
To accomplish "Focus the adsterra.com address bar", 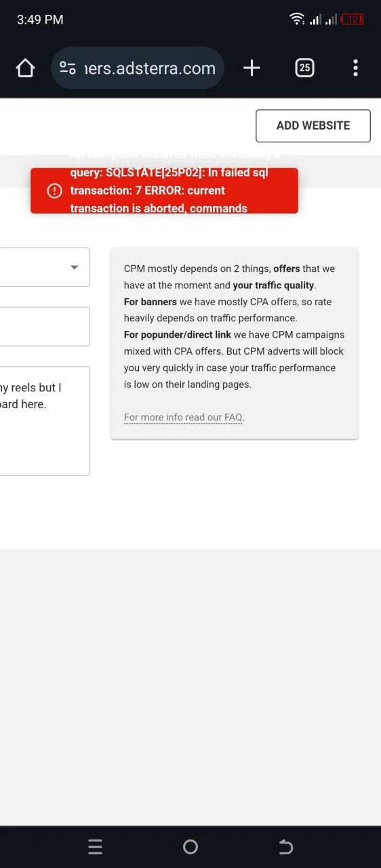I will pos(138,68).
